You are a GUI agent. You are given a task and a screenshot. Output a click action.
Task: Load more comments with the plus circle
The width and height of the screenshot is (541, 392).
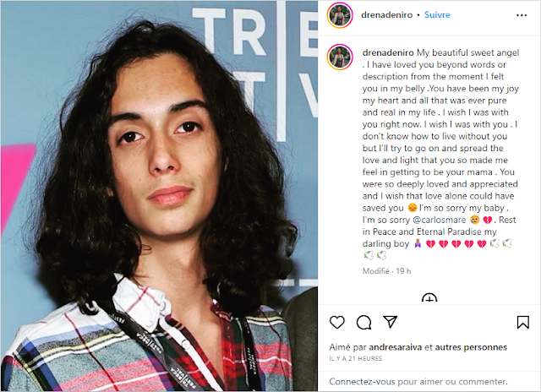tap(429, 298)
